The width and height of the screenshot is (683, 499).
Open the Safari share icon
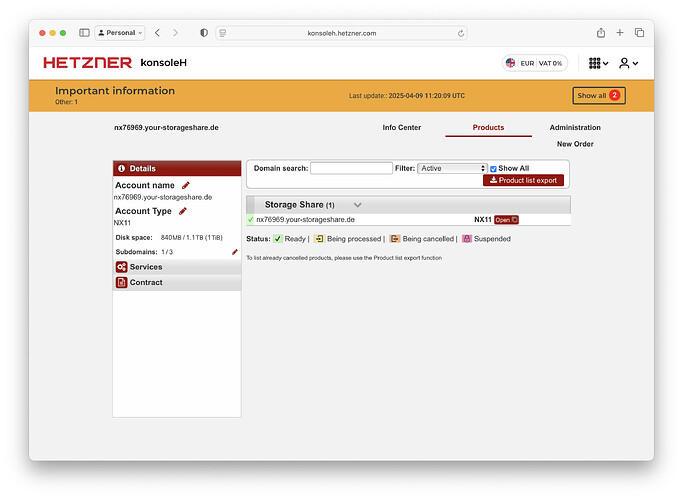pos(601,33)
